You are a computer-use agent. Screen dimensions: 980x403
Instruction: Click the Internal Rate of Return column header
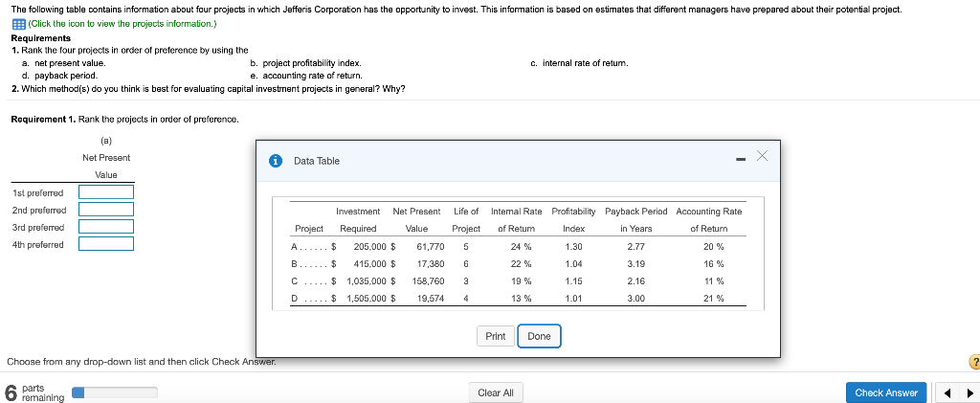point(516,220)
